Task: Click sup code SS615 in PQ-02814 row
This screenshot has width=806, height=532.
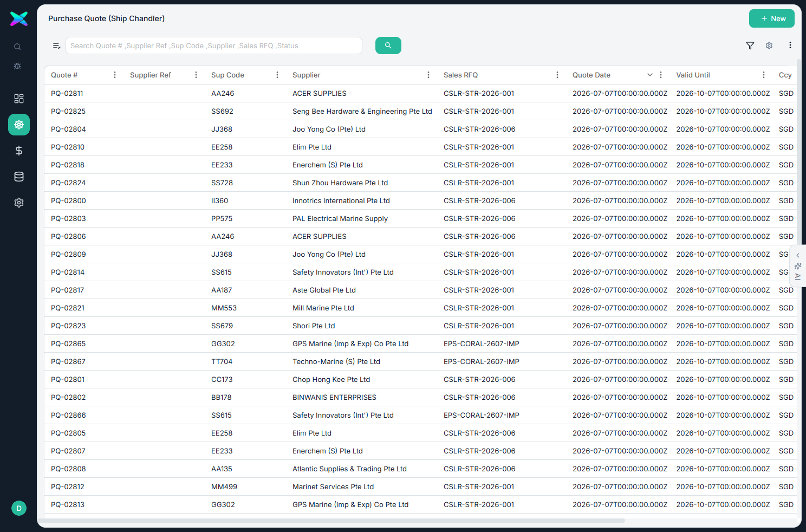Action: 222,272
